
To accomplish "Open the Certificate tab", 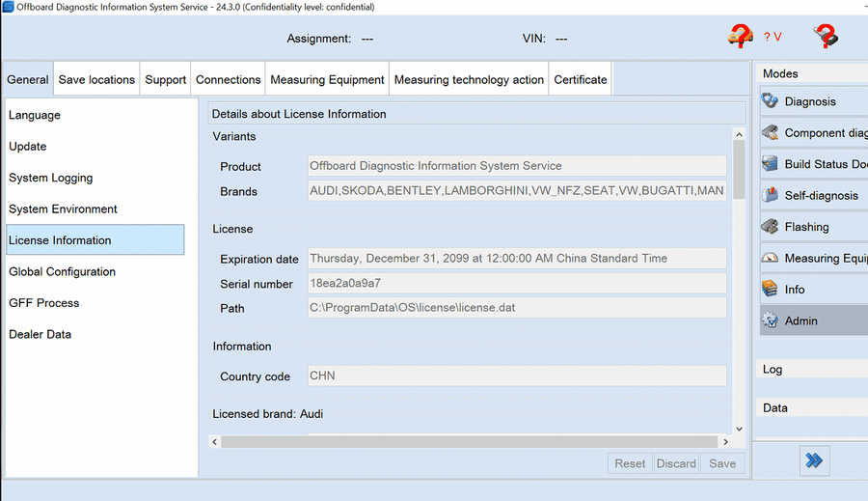I will 581,79.
